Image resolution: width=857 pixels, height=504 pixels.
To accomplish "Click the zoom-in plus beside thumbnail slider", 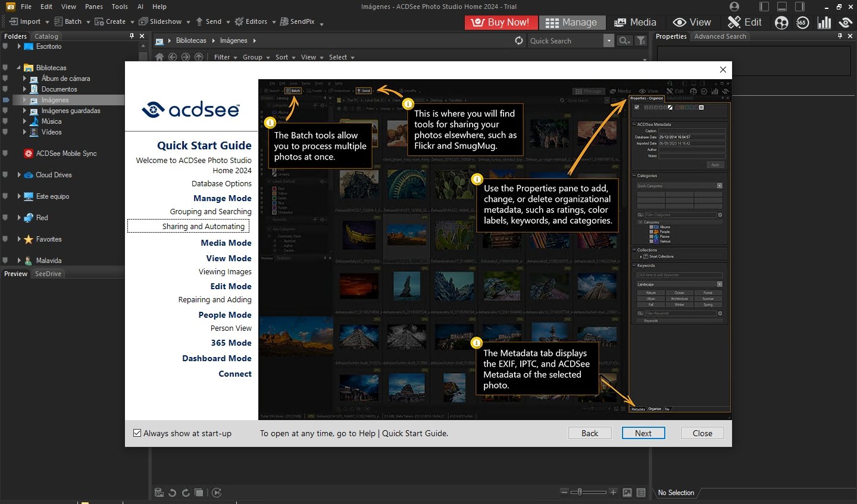I will tap(613, 492).
